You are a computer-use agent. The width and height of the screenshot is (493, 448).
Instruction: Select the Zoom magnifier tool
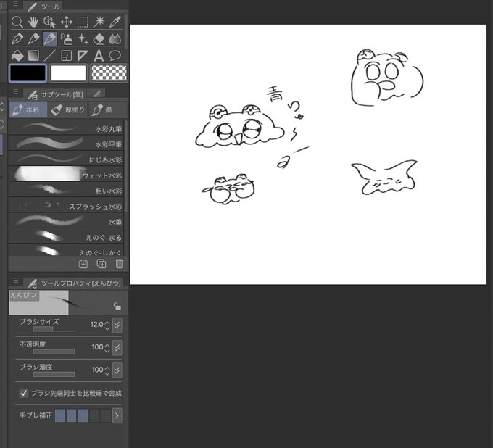[x=17, y=22]
